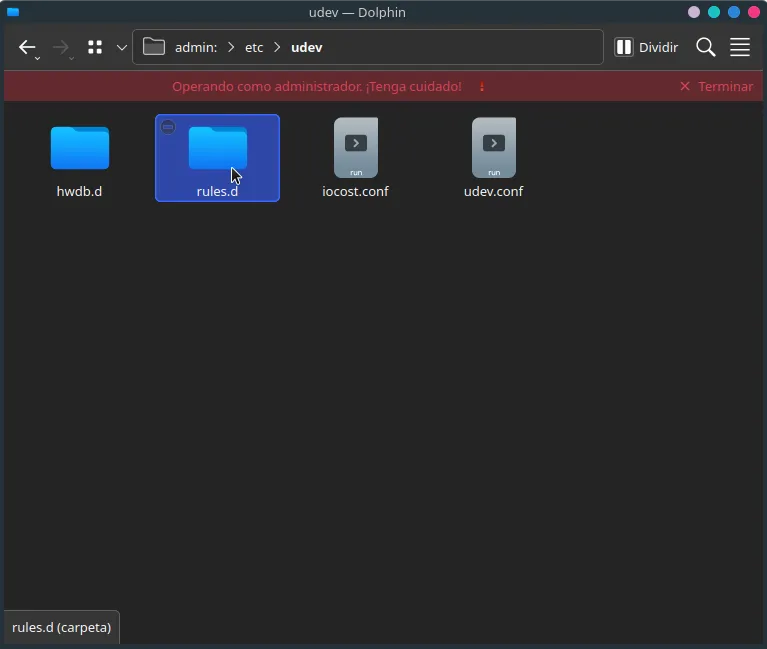Maximize window with blue titlebar button
Viewport: 767px width, 649px height.
coord(734,12)
